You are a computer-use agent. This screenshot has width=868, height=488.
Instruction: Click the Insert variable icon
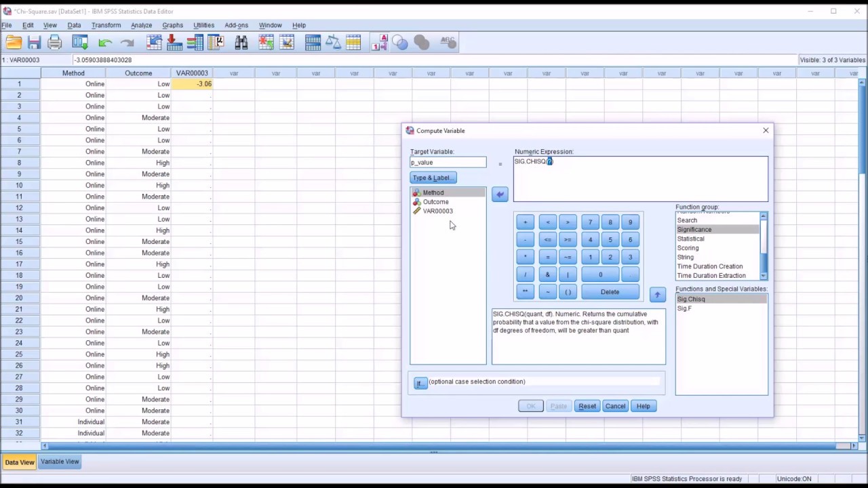click(x=287, y=43)
